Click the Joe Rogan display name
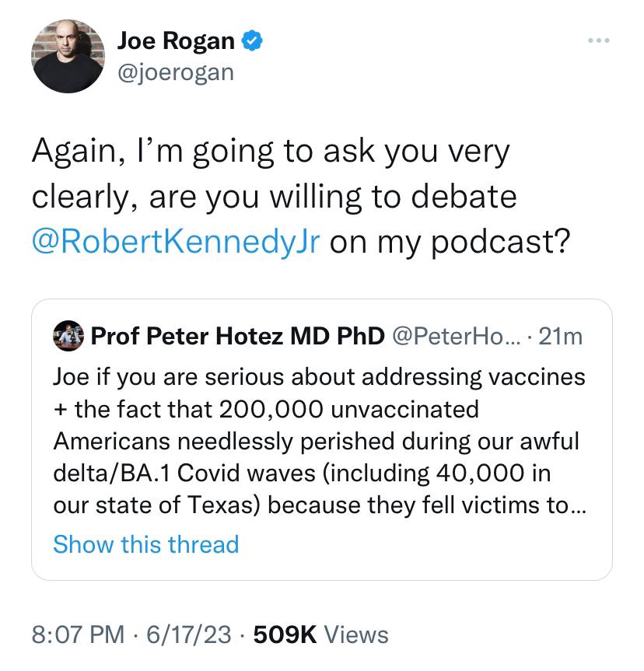644x671 pixels. (177, 40)
